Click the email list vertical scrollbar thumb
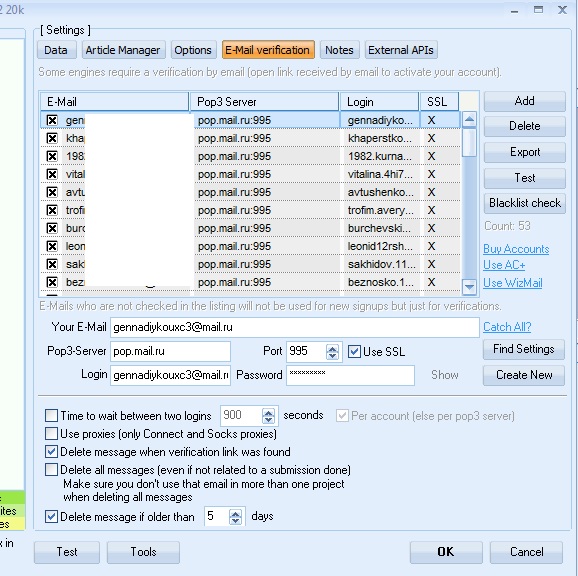Screen dimensions: 578x576 469,143
